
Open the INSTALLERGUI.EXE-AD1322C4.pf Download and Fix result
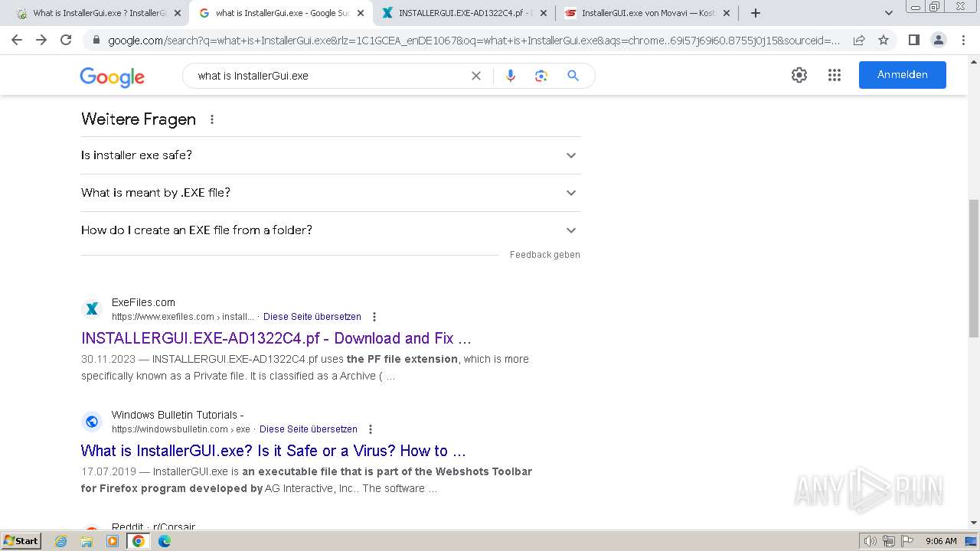(x=276, y=338)
